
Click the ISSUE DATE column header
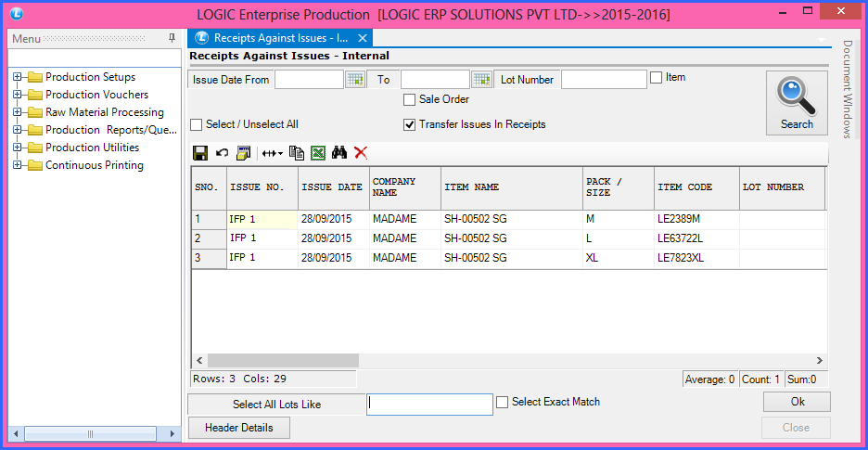(334, 187)
